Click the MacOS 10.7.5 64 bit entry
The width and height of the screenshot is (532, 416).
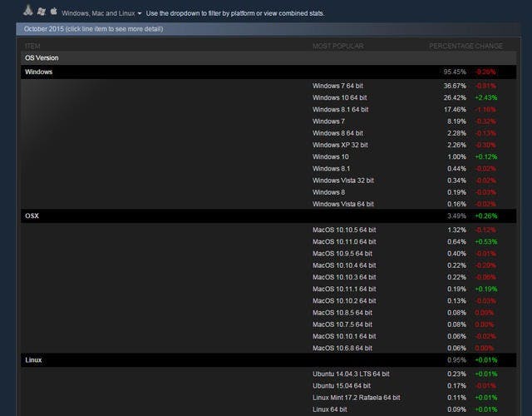[342, 324]
